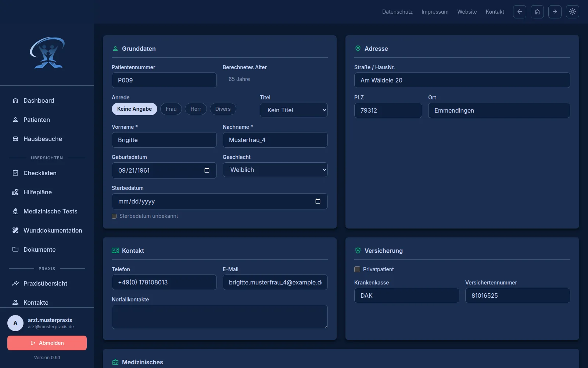Click the Adresse location pin icon
The height and width of the screenshot is (368, 588).
[x=358, y=49]
